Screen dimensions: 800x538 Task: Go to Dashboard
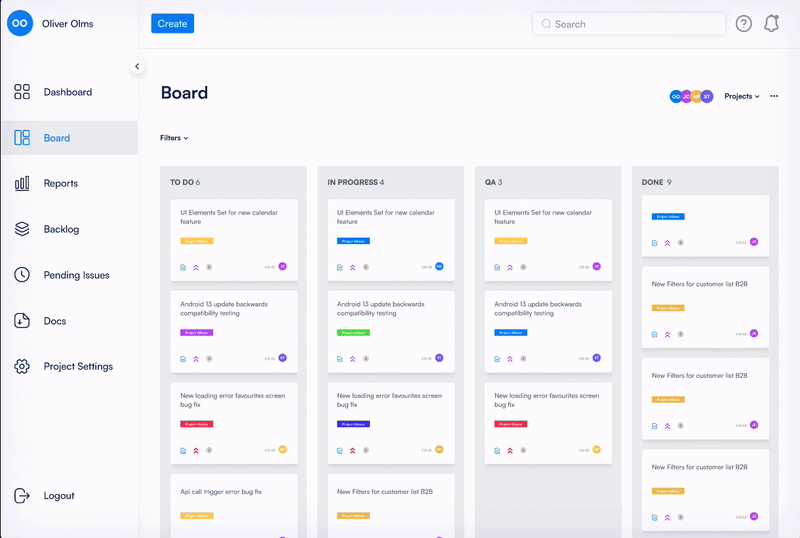point(68,92)
